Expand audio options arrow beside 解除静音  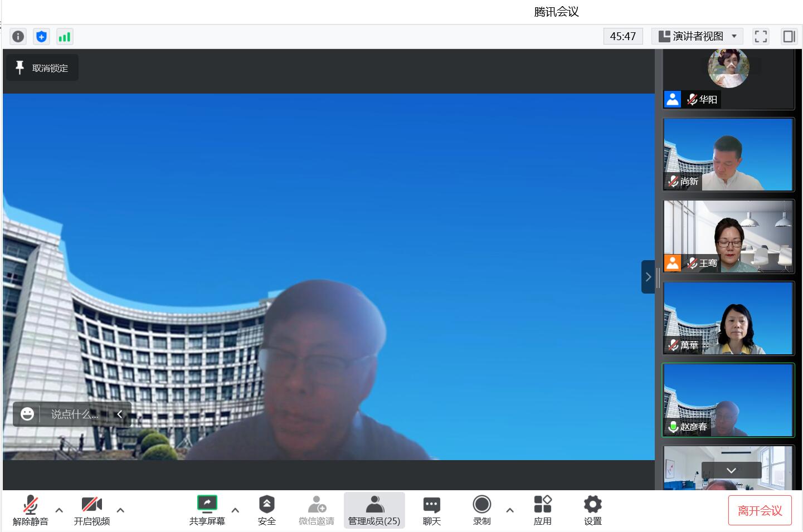point(59,510)
